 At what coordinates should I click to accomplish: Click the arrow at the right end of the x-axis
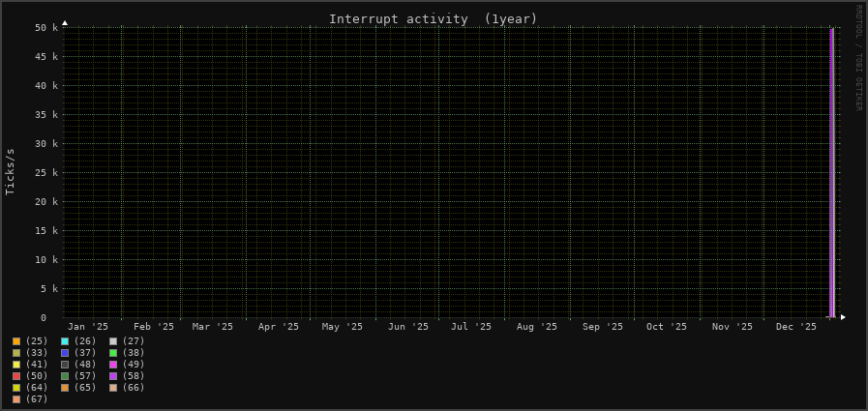[843, 317]
